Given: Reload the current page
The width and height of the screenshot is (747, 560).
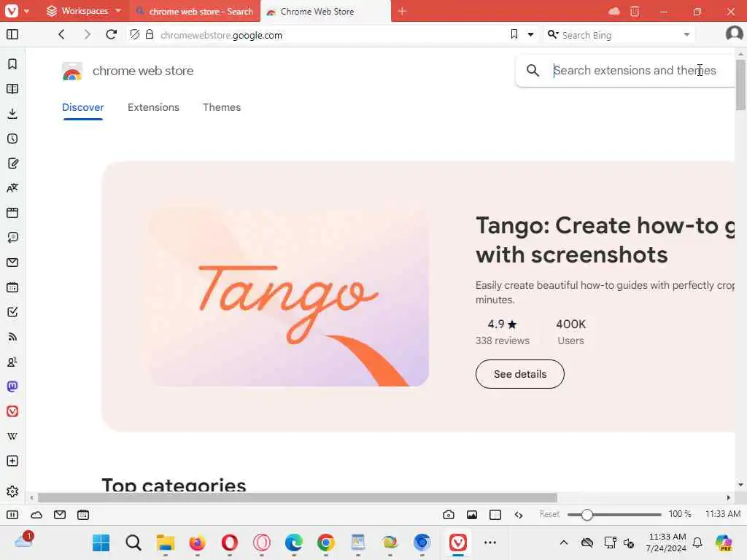Looking at the screenshot, I should (x=112, y=34).
